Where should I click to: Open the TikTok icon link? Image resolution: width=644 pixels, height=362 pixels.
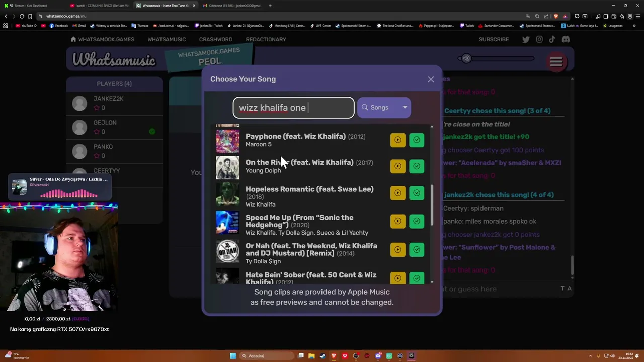[x=552, y=39]
